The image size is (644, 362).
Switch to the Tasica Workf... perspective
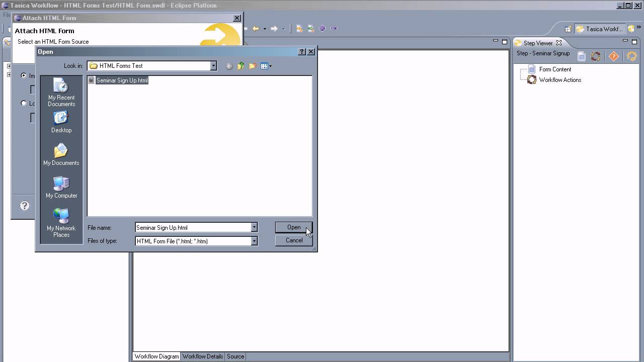tap(600, 29)
